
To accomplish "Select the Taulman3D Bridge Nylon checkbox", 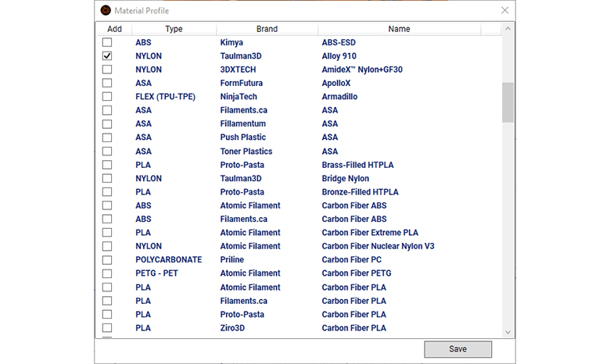I will click(107, 178).
